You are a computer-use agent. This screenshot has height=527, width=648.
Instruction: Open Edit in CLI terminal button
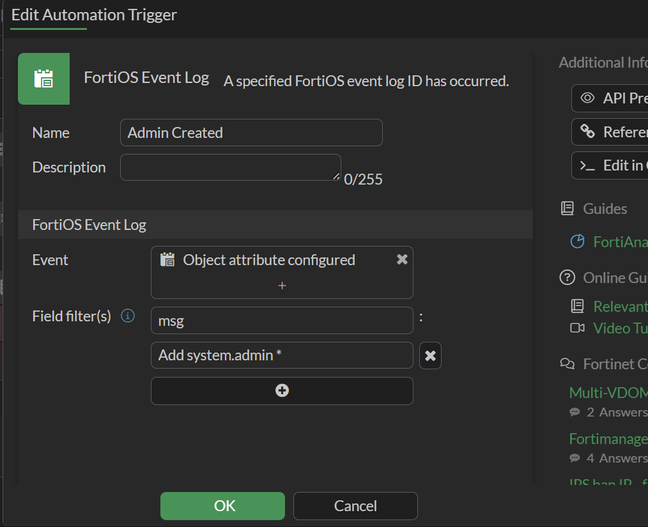coord(588,165)
